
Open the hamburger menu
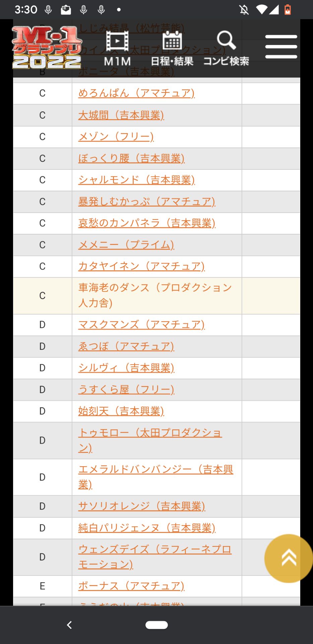281,47
